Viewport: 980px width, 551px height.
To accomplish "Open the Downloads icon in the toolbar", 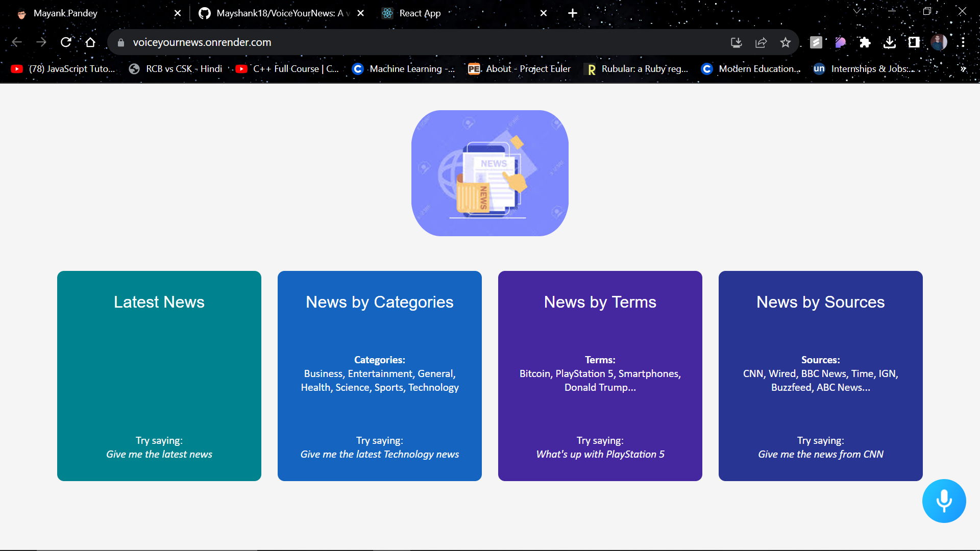I will point(890,42).
